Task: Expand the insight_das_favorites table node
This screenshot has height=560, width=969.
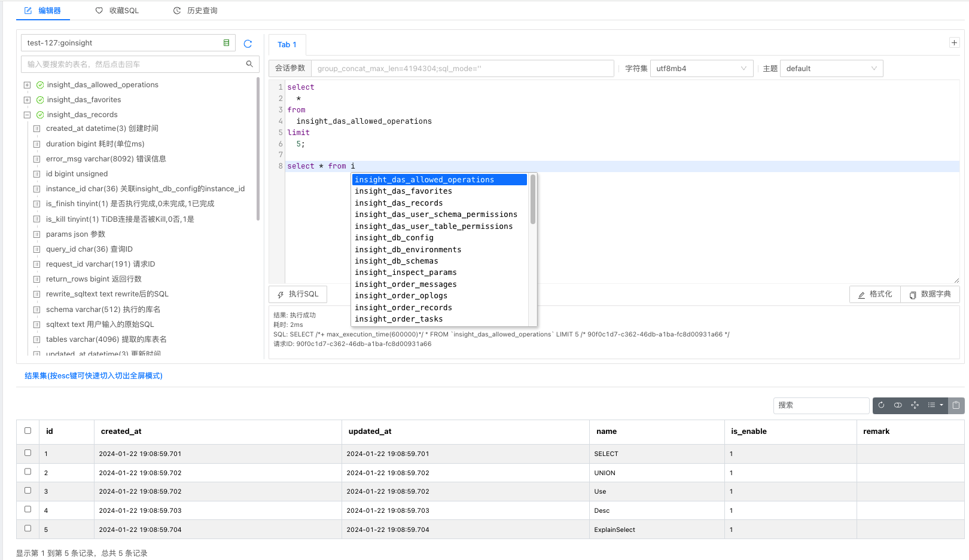Action: (27, 100)
